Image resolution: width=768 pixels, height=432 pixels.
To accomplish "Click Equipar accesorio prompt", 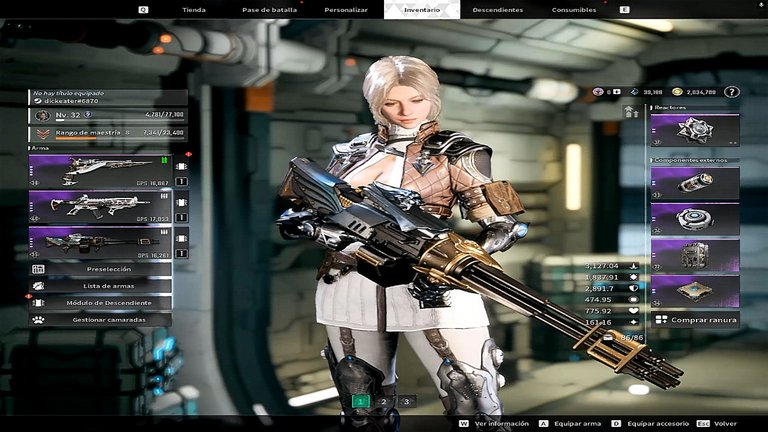I will [658, 424].
